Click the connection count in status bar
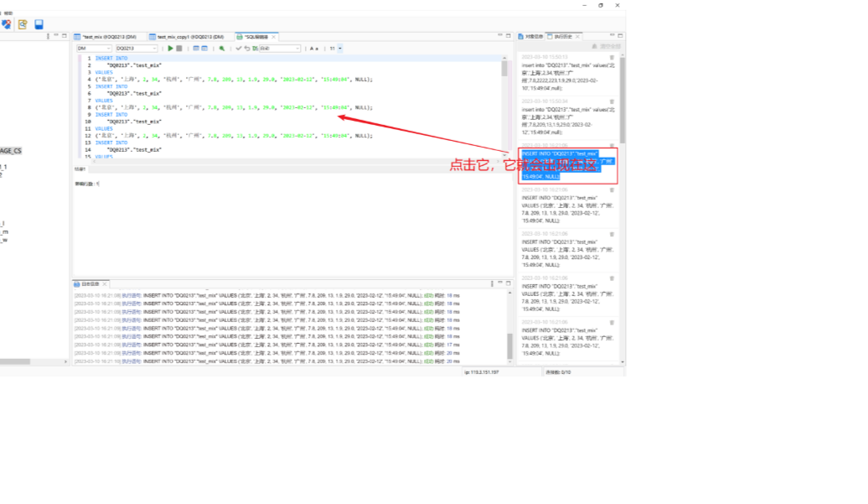868x504 pixels. [558, 372]
